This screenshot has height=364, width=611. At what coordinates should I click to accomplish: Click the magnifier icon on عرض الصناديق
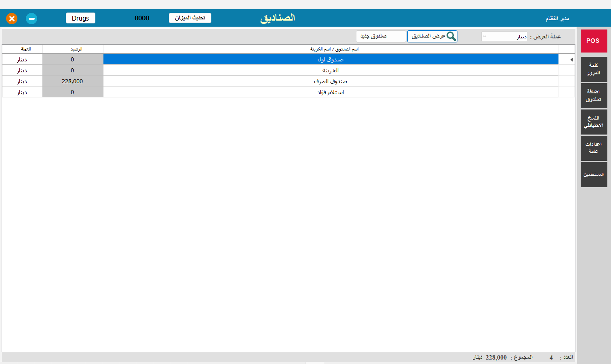451,36
